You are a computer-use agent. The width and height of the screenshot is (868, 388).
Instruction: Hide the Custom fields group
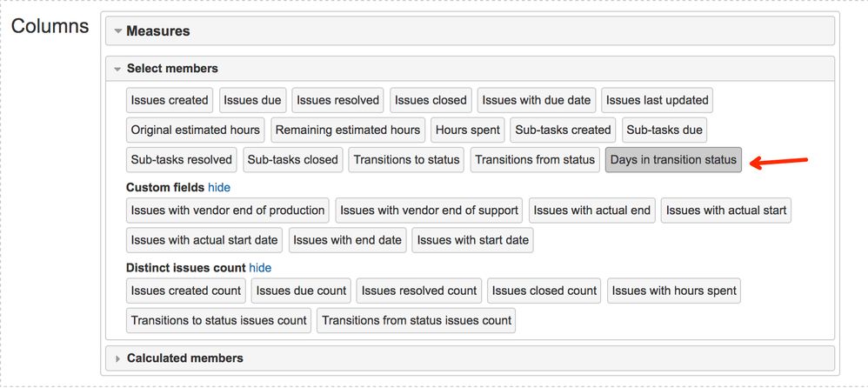coord(219,188)
